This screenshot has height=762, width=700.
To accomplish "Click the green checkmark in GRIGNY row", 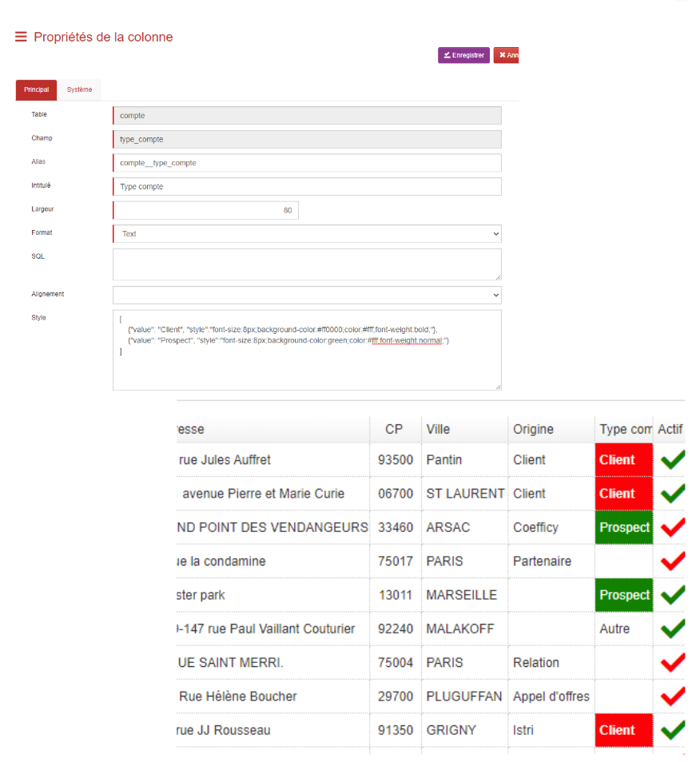I will [x=672, y=729].
